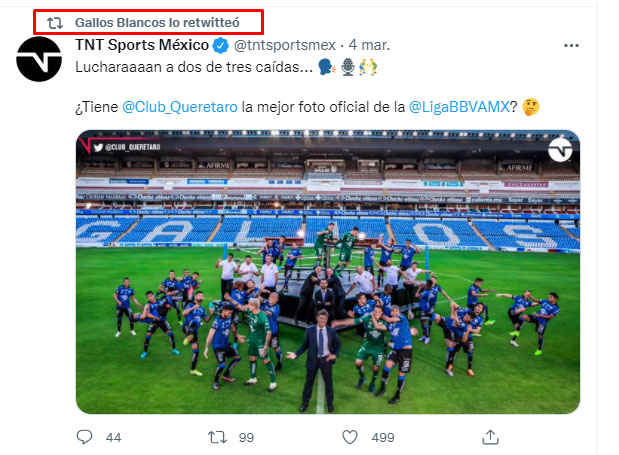Click the thinking face emoji in tweet
Viewport: 619px width, 455px height.
[x=531, y=106]
